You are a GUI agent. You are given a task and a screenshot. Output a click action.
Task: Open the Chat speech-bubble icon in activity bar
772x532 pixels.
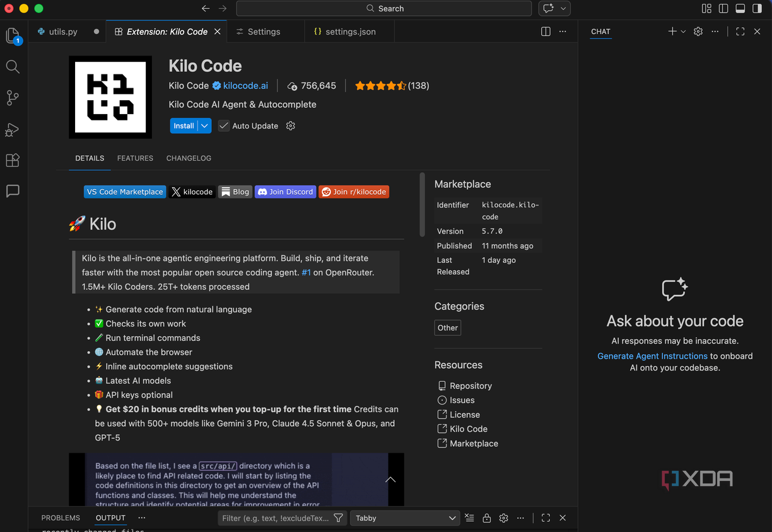coord(13,191)
